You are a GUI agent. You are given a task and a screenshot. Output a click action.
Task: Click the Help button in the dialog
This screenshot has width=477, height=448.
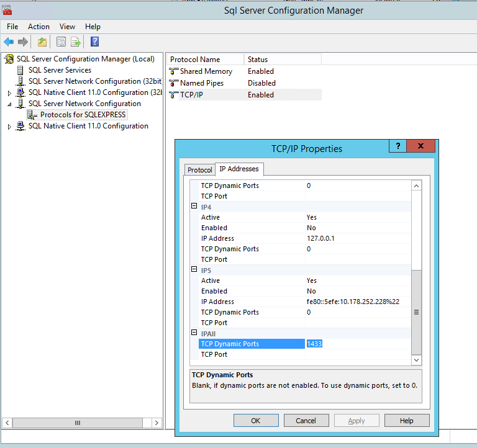coord(407,421)
